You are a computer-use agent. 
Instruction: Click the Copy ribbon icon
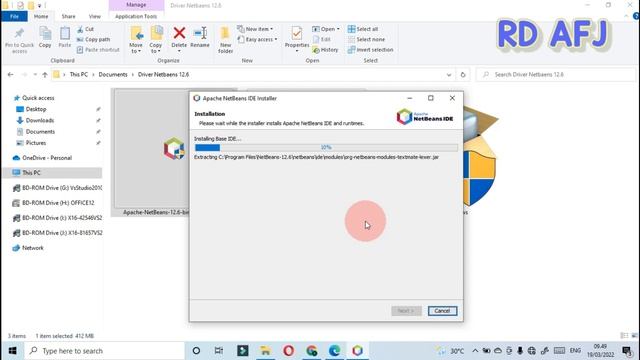pos(45,38)
